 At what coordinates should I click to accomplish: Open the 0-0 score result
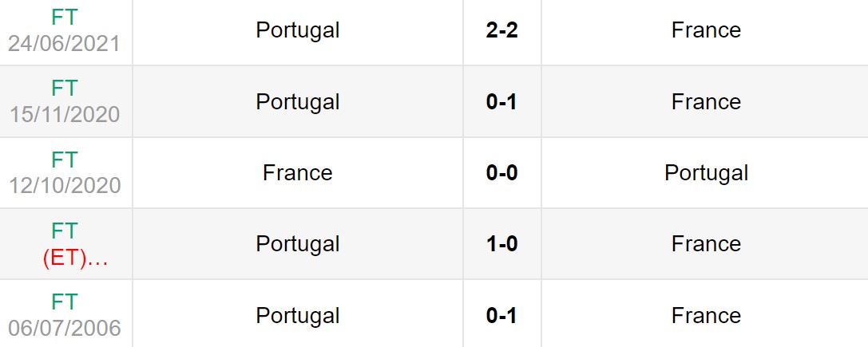[501, 173]
